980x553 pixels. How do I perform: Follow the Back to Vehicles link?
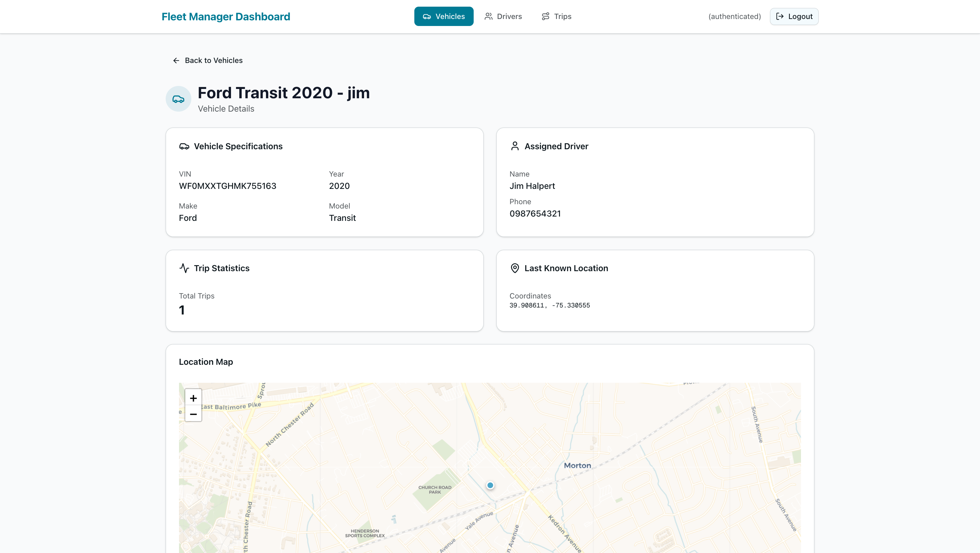point(213,61)
